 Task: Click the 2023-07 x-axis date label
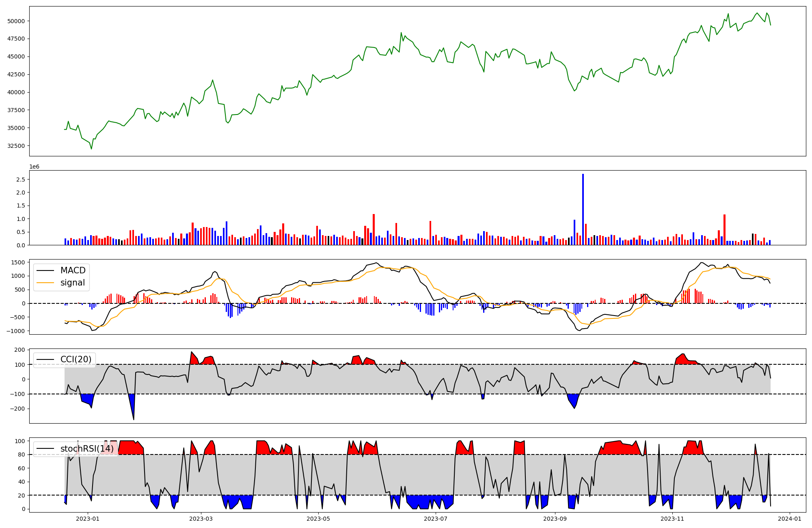436,519
